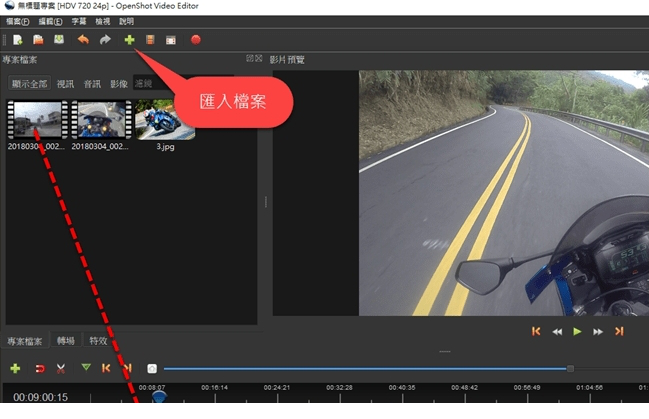Click the 00:09:00:15 timecode display
The height and width of the screenshot is (419, 649).
pos(40,397)
